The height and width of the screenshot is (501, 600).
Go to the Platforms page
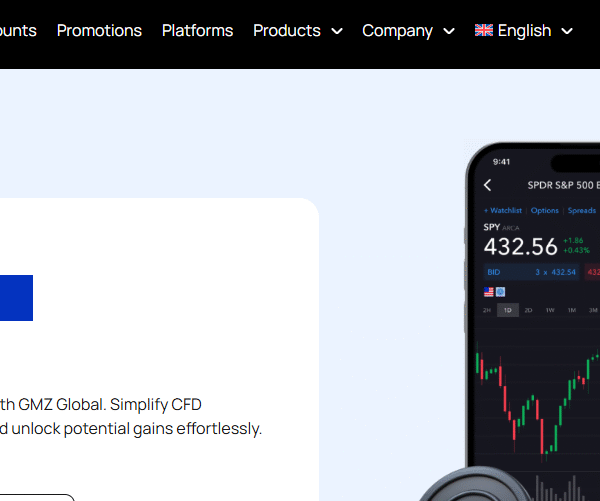(x=197, y=30)
